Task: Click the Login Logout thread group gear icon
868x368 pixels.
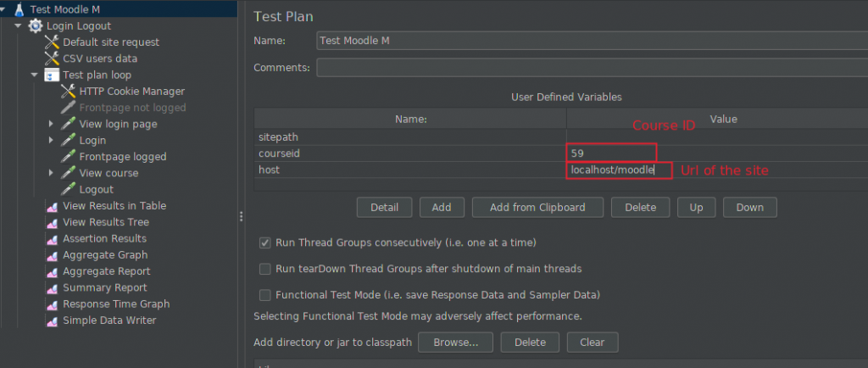Action: pyautogui.click(x=36, y=26)
